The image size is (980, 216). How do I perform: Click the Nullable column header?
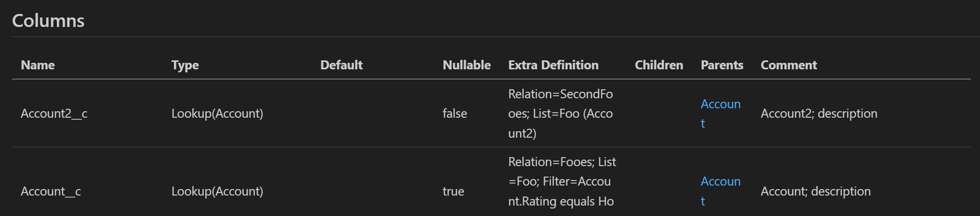pos(466,65)
